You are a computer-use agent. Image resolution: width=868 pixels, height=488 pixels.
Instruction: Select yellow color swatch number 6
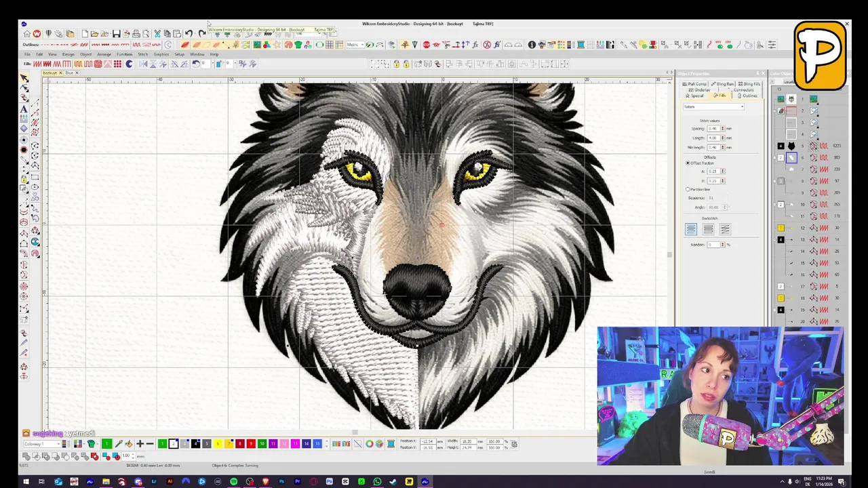[218, 444]
